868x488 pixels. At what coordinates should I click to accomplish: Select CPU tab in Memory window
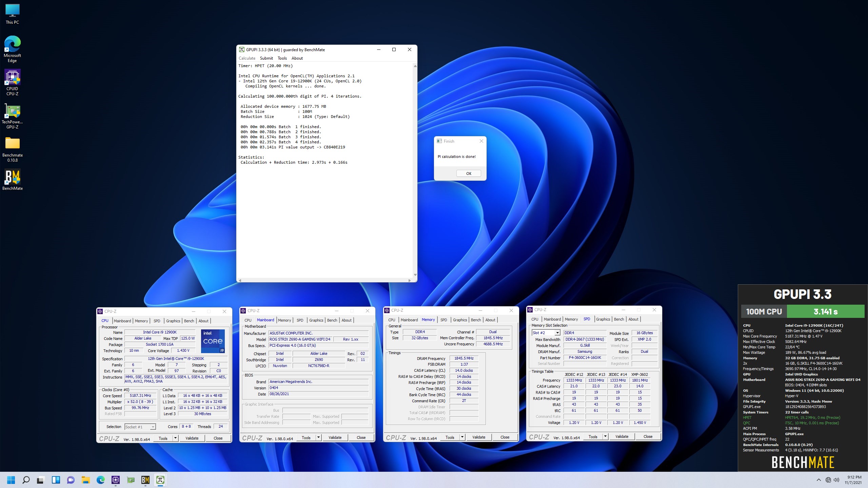tap(392, 320)
